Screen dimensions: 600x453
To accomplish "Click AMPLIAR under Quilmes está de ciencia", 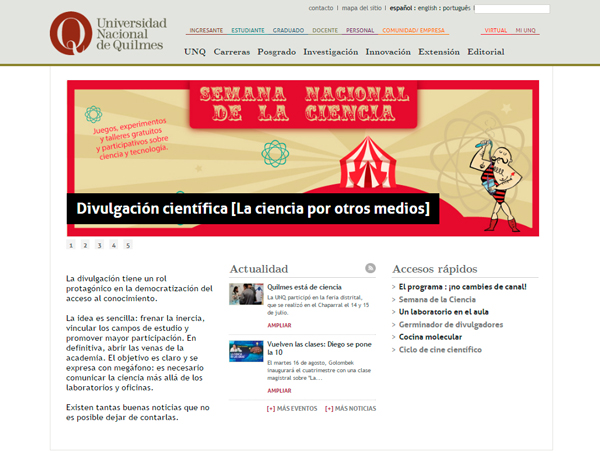I will coord(279,325).
